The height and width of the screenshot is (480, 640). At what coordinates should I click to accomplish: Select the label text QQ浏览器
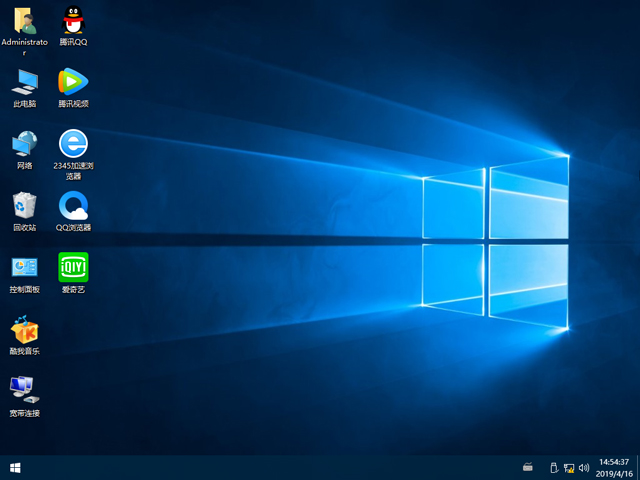pyautogui.click(x=73, y=227)
